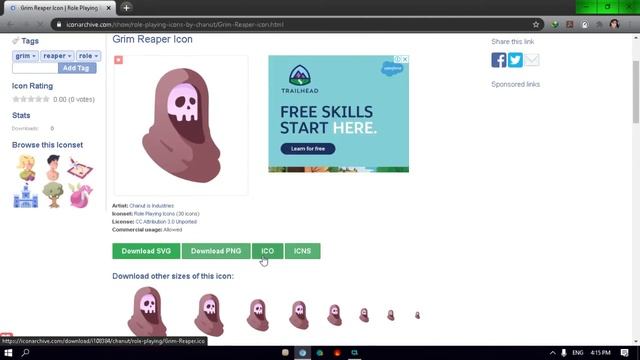Click the red marker on icon preview

click(x=118, y=60)
